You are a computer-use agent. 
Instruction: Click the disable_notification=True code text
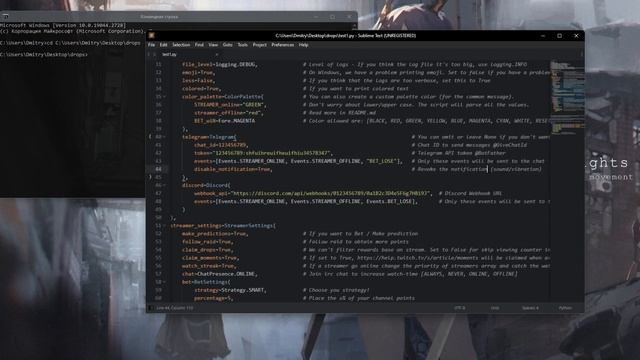pyautogui.click(x=233, y=169)
